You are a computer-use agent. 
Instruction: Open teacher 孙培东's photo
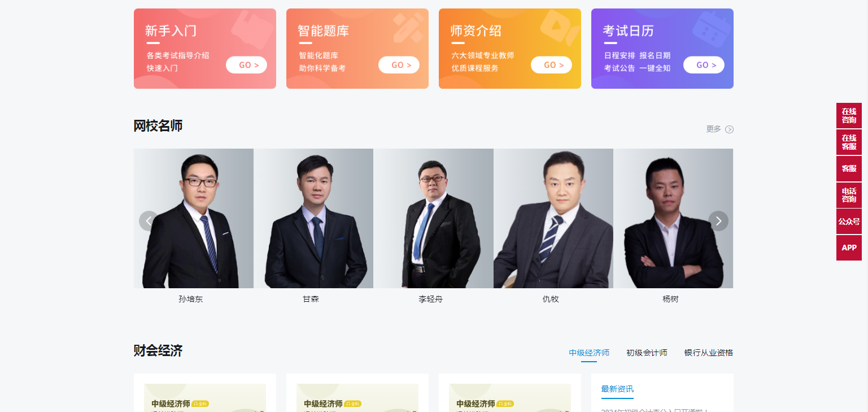[x=194, y=218]
